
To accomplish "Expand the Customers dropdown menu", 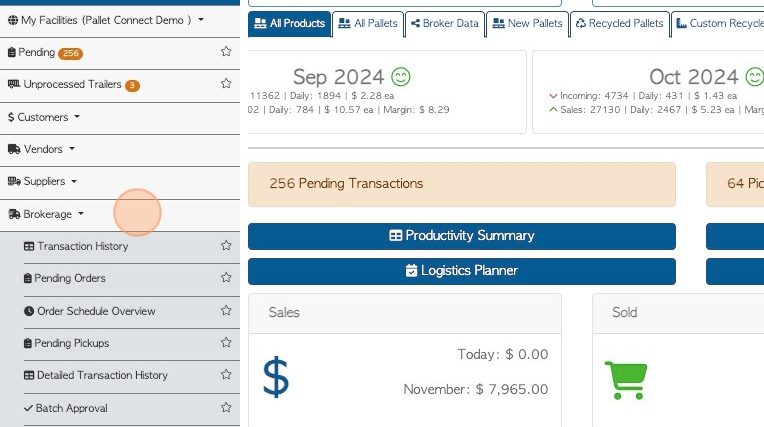I will point(44,117).
